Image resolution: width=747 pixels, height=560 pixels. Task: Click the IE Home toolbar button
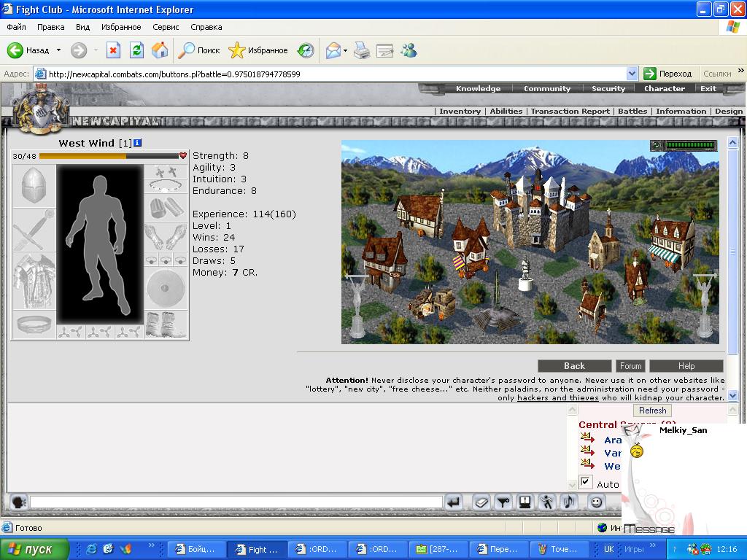(160, 50)
